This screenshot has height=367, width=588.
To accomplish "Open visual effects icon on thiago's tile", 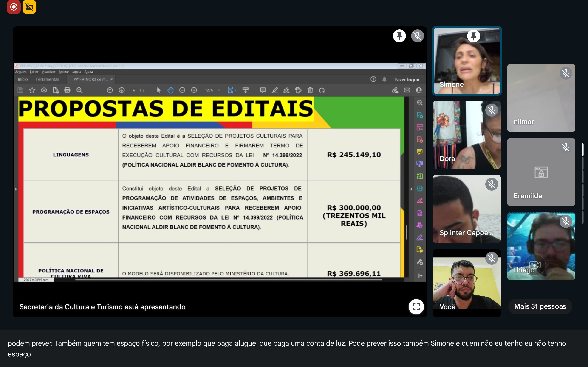I will point(534,265).
